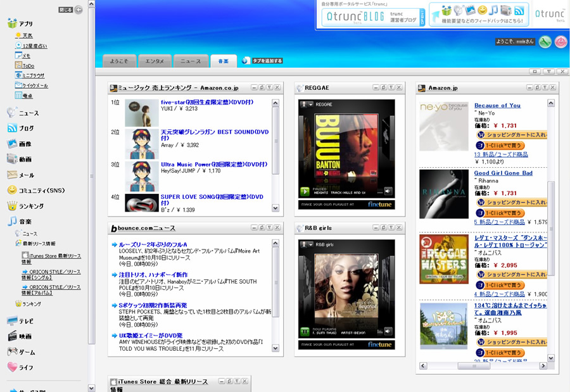Open the bounce.comニュース widget options dropdown

(269, 227)
